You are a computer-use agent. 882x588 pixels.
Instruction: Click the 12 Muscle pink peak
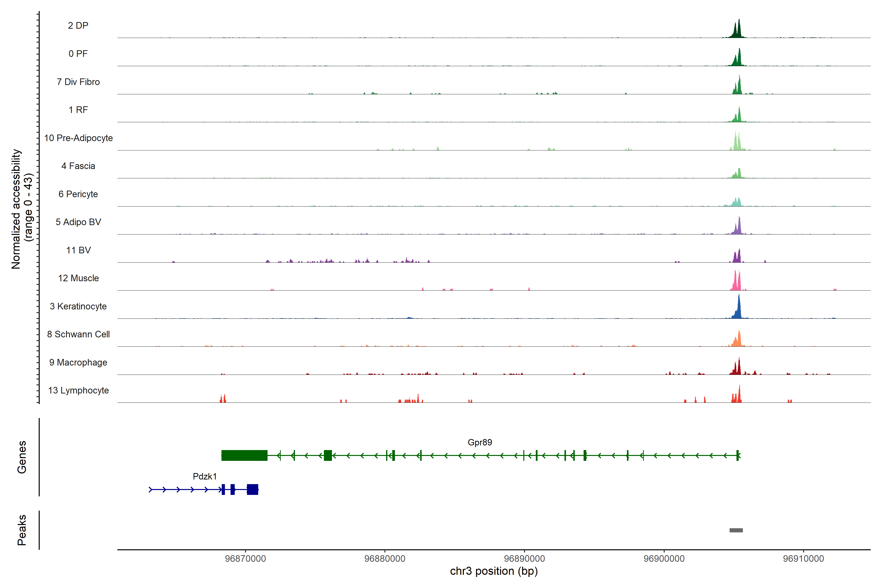tap(736, 283)
